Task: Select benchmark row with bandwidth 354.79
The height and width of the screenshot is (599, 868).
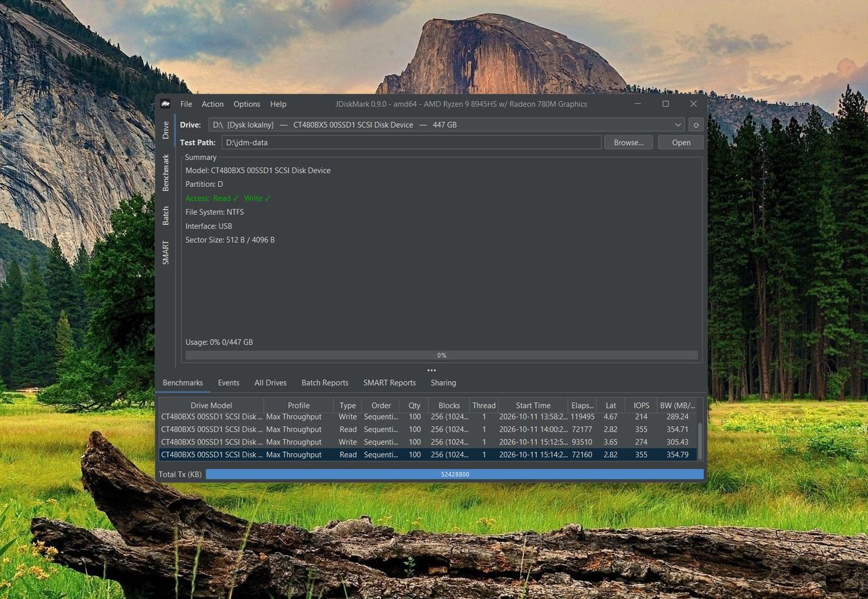Action: (x=428, y=455)
